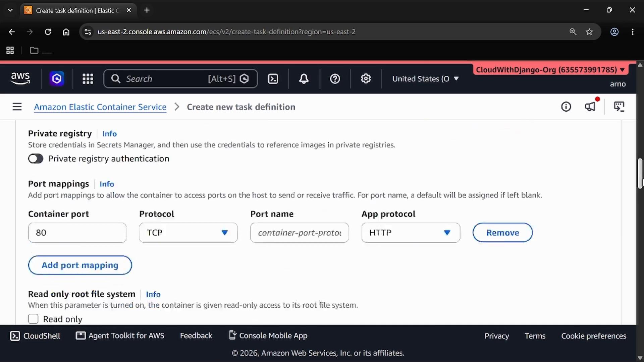Bookmark this page with the star

pyautogui.click(x=589, y=32)
